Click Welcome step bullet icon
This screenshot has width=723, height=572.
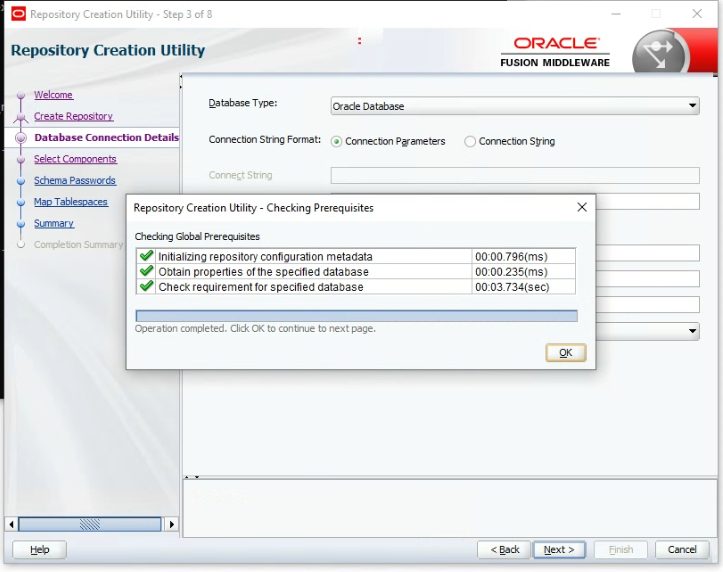coord(21,95)
